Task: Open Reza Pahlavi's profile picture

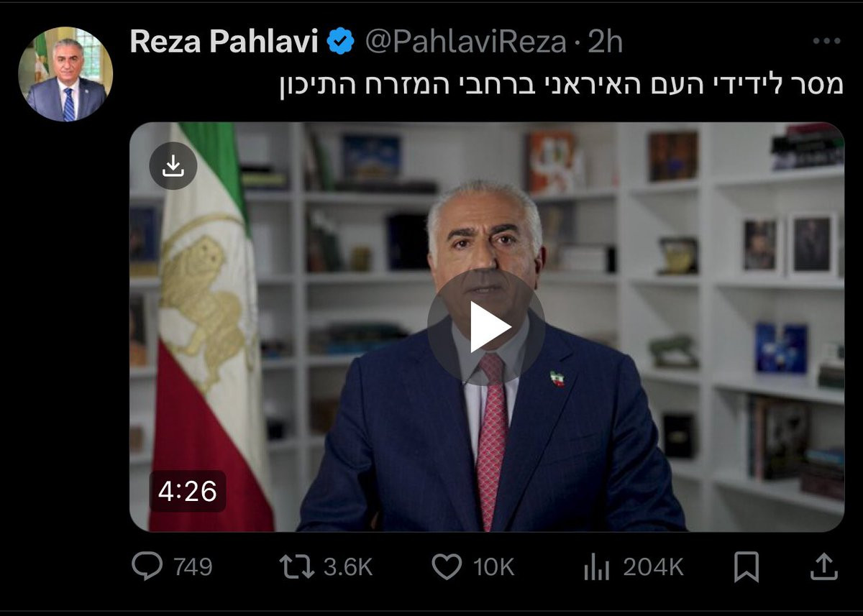Action: tap(65, 74)
